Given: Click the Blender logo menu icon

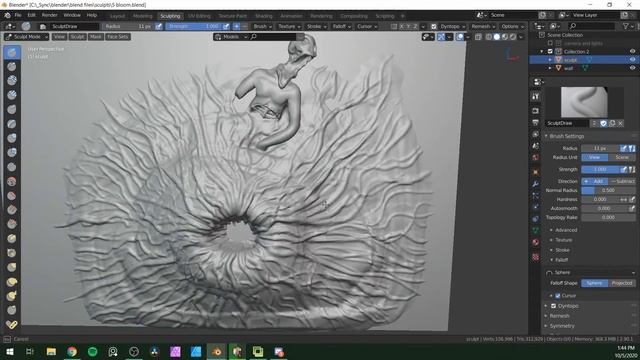Looking at the screenshot, I should point(7,16).
